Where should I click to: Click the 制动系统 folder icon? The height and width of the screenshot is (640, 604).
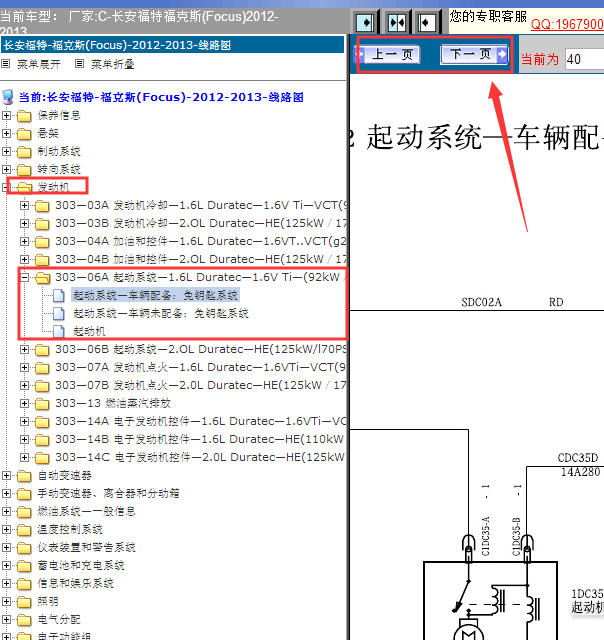click(24, 152)
